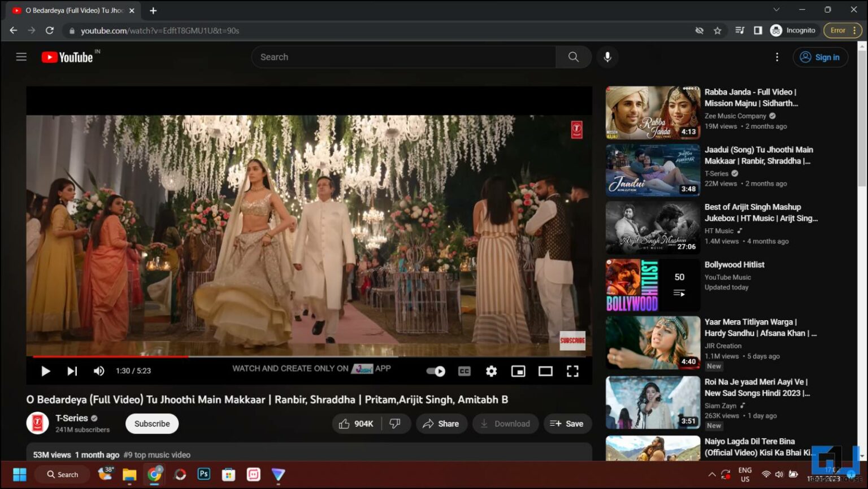Click the YouTube logo to go home

point(68,56)
